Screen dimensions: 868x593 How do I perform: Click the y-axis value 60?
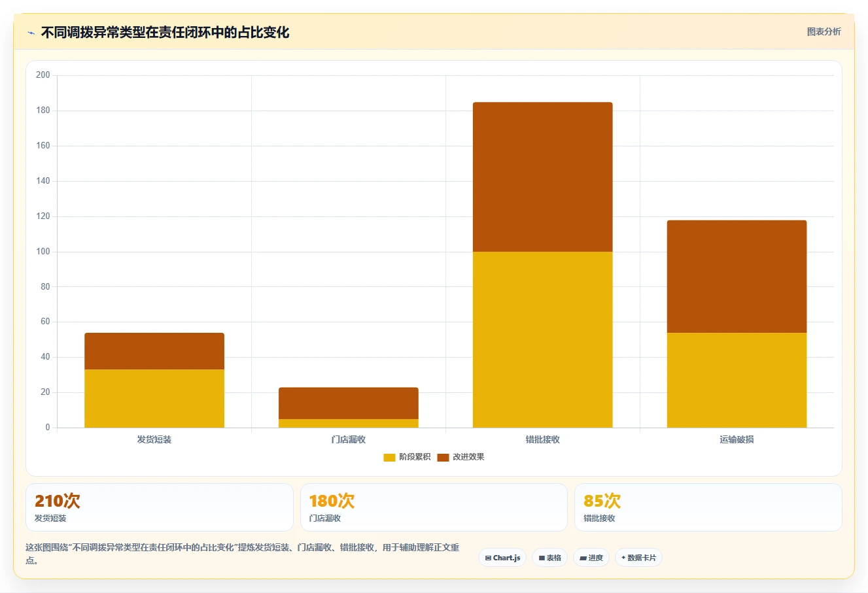pyautogui.click(x=45, y=322)
